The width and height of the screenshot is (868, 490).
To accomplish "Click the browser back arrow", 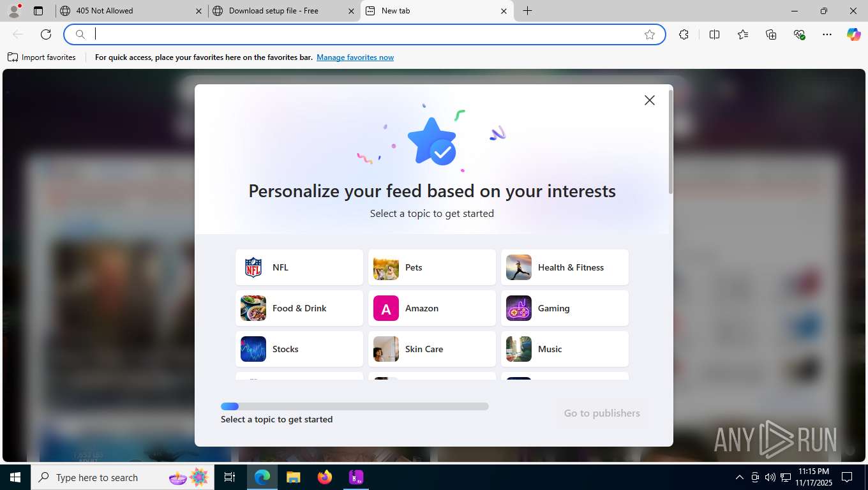I will tap(18, 34).
